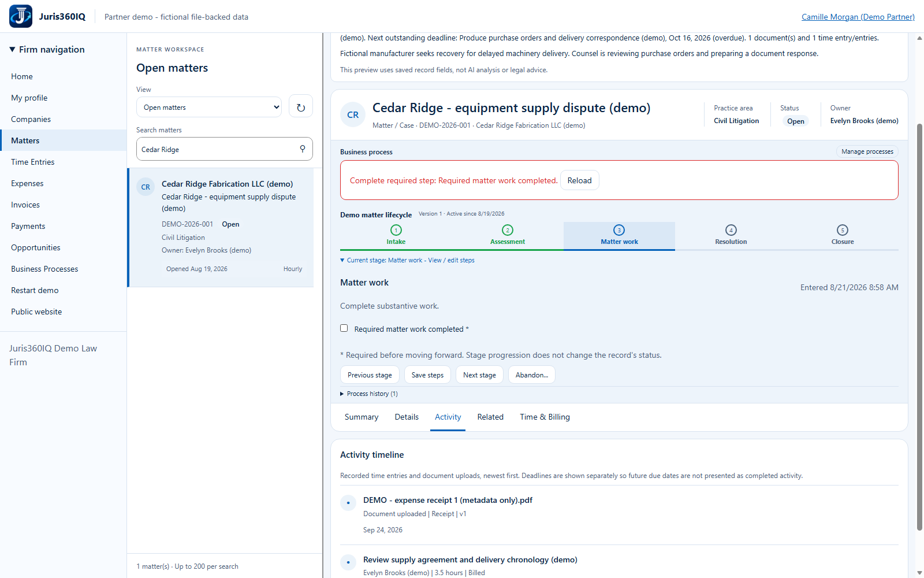Viewport: 924px width, 578px height.
Task: Click the Reload button
Action: click(x=580, y=180)
